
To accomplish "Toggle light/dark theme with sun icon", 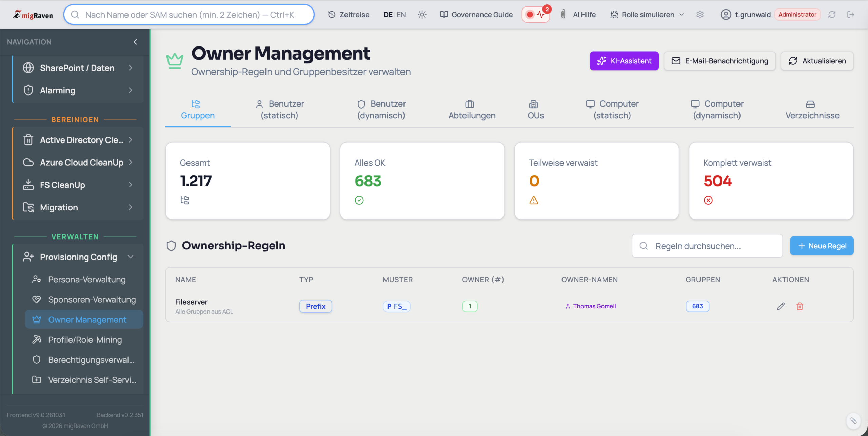I will [422, 15].
